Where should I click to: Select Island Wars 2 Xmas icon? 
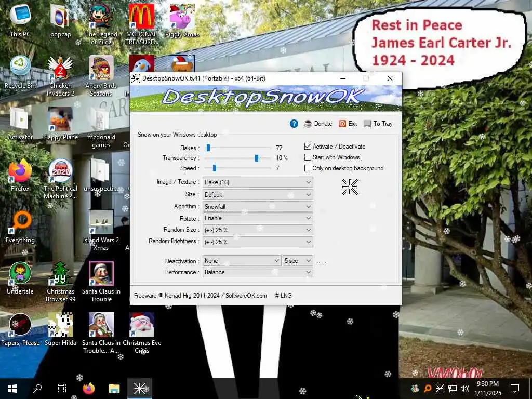(x=101, y=230)
